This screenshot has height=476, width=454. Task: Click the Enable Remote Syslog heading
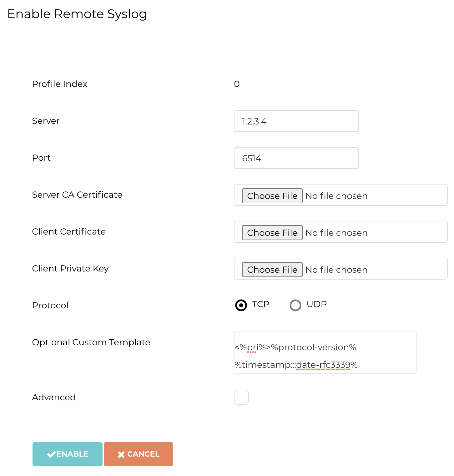click(x=77, y=14)
